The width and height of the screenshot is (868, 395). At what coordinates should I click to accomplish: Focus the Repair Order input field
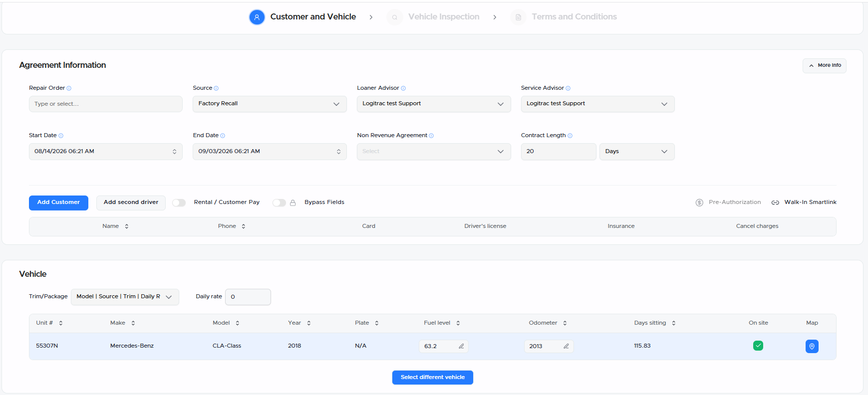[x=106, y=104]
